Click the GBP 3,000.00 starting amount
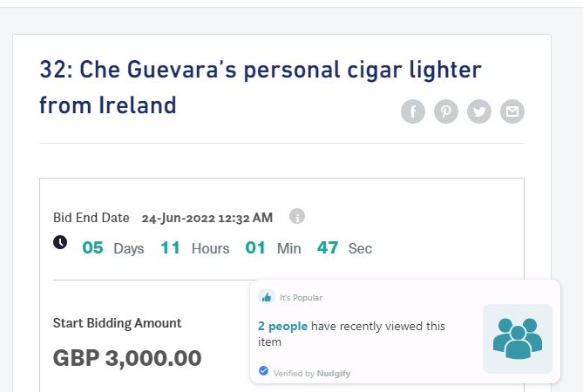This screenshot has width=583, height=392. click(127, 358)
